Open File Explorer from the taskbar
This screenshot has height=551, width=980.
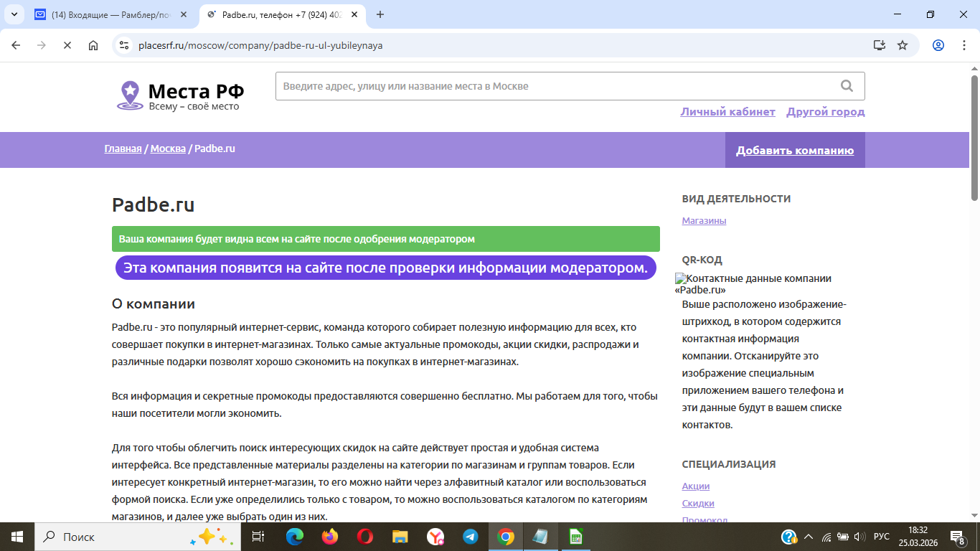pos(400,537)
